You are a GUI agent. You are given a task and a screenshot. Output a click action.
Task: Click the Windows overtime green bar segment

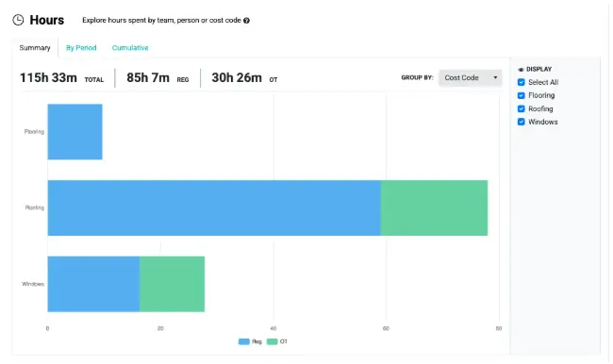click(172, 284)
